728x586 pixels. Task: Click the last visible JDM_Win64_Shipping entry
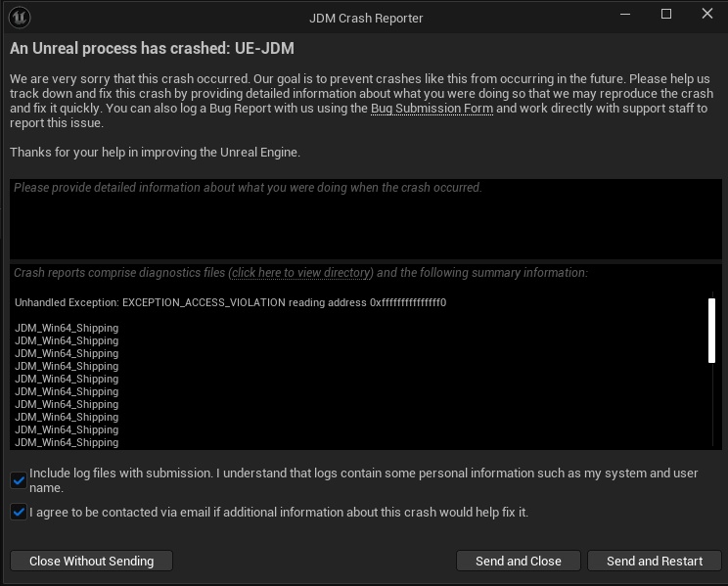click(x=67, y=442)
